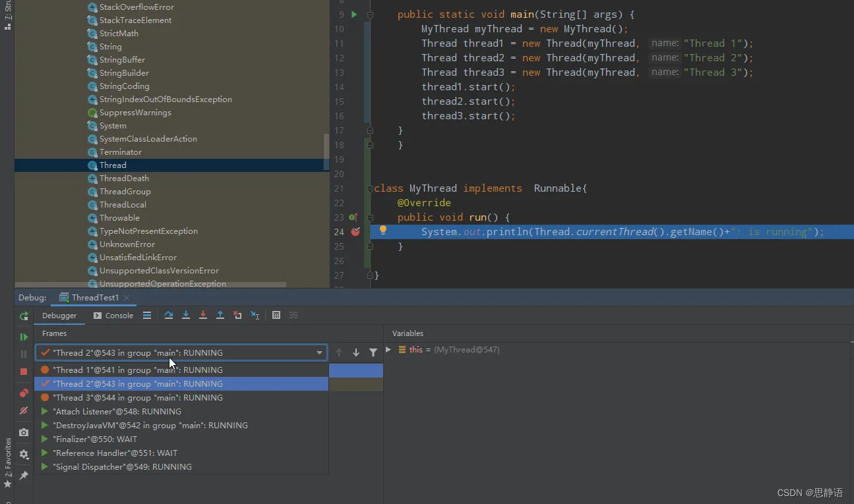
Task: Open the Favorites side tool window
Action: click(x=7, y=462)
